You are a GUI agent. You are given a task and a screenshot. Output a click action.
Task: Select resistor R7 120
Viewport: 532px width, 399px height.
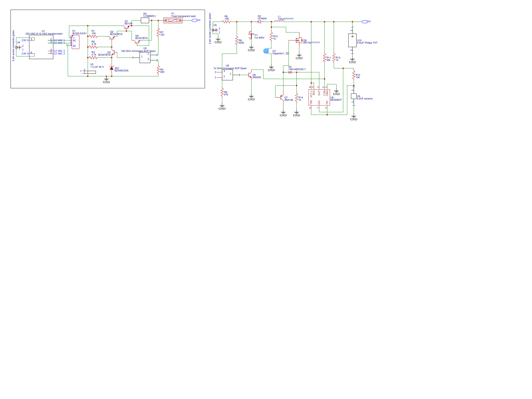click(x=158, y=33)
